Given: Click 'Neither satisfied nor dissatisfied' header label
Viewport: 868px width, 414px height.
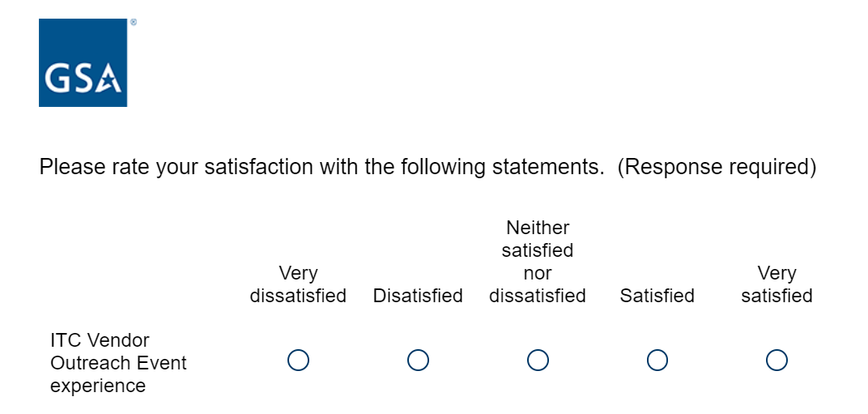Looking at the screenshot, I should point(538,262).
